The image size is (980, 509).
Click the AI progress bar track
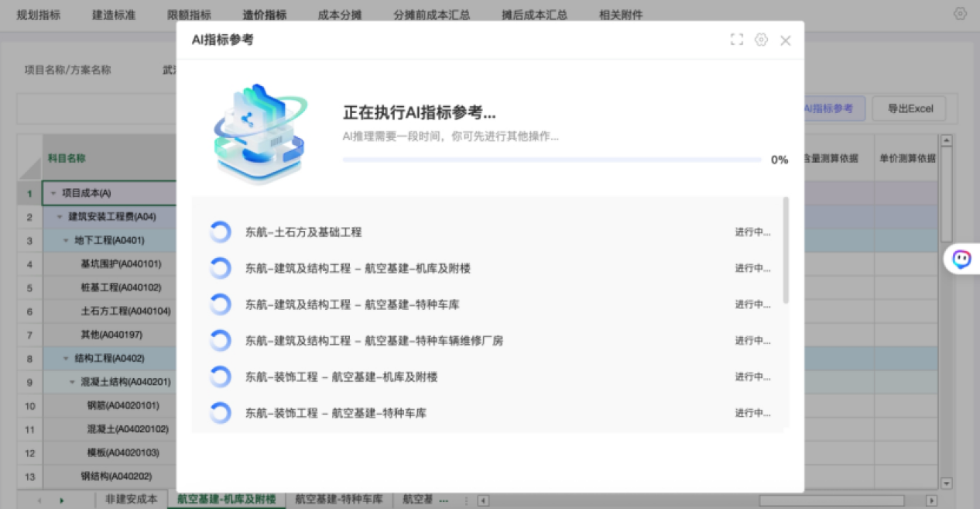click(552, 160)
